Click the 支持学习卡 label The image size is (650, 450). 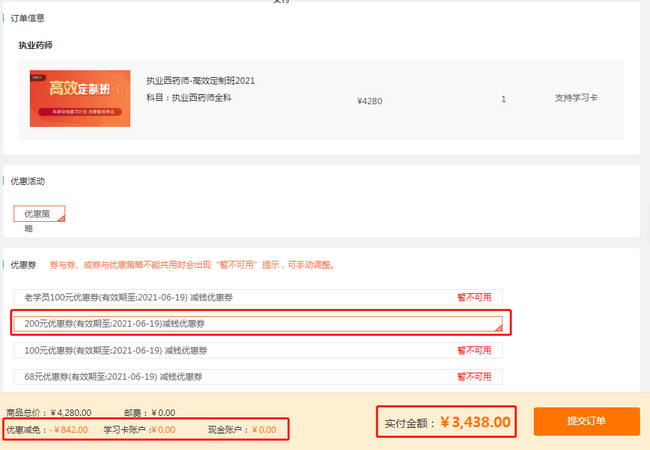576,99
